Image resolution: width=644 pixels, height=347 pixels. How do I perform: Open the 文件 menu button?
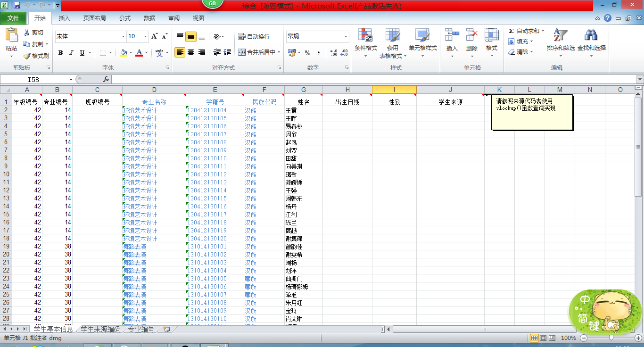coord(13,18)
